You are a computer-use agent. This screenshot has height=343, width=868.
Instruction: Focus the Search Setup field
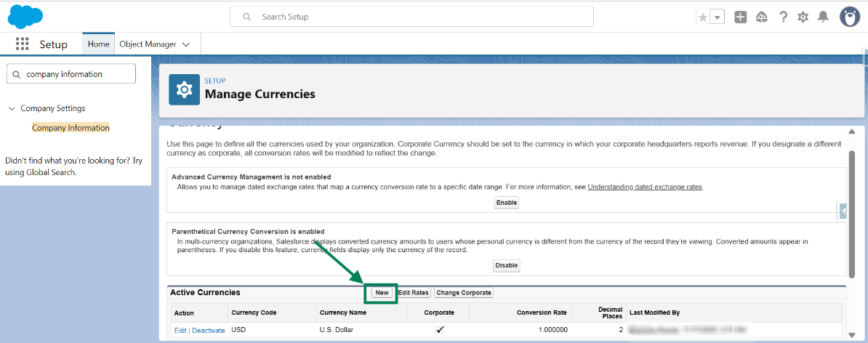tap(411, 17)
